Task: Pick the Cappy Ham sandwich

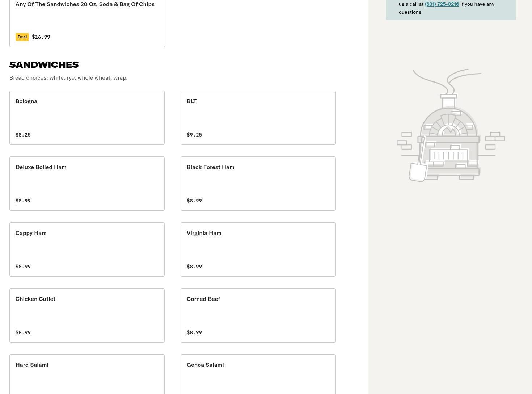Action: pyautogui.click(x=87, y=249)
